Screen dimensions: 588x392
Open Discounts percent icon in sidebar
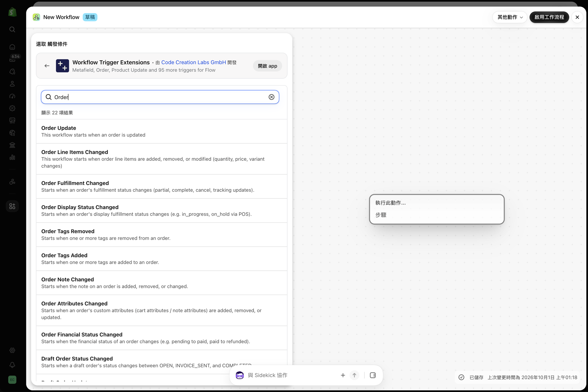coord(12,108)
